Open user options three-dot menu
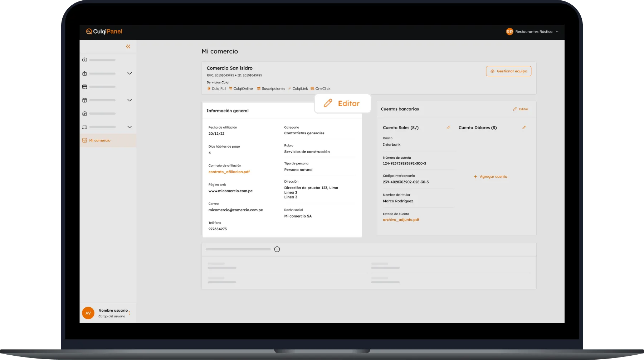 (x=129, y=313)
